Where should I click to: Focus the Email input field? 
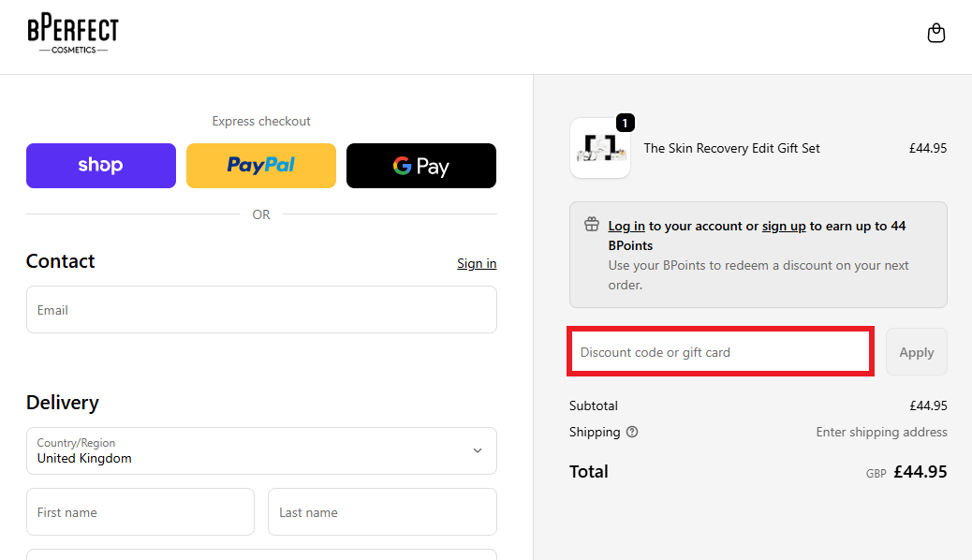pos(260,309)
